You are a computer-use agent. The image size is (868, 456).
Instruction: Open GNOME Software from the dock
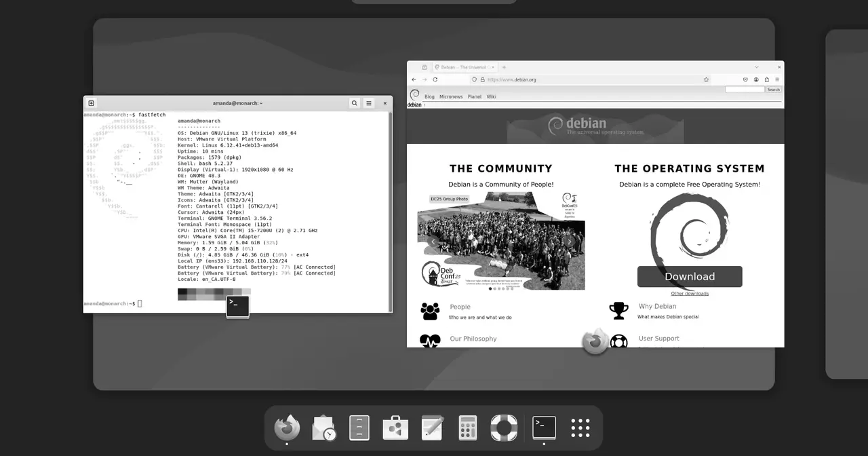tap(395, 427)
